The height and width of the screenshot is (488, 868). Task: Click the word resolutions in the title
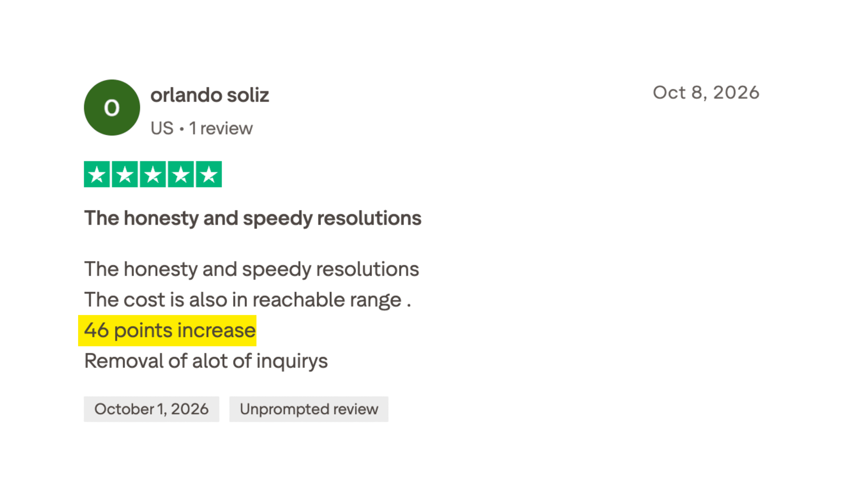click(x=369, y=218)
